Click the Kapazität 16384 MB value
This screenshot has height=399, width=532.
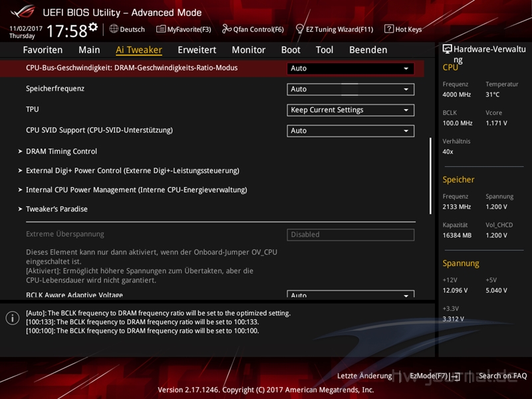point(457,235)
